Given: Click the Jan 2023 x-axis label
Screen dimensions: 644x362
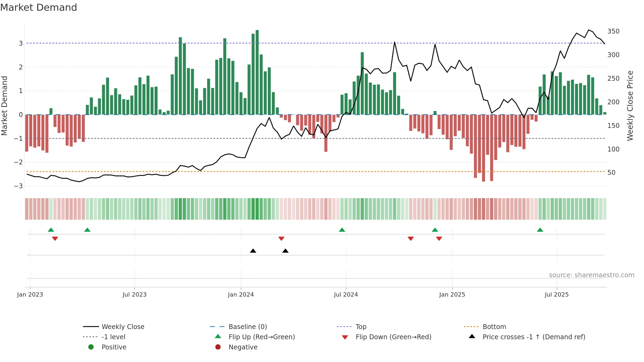Looking at the screenshot, I should point(30,295).
